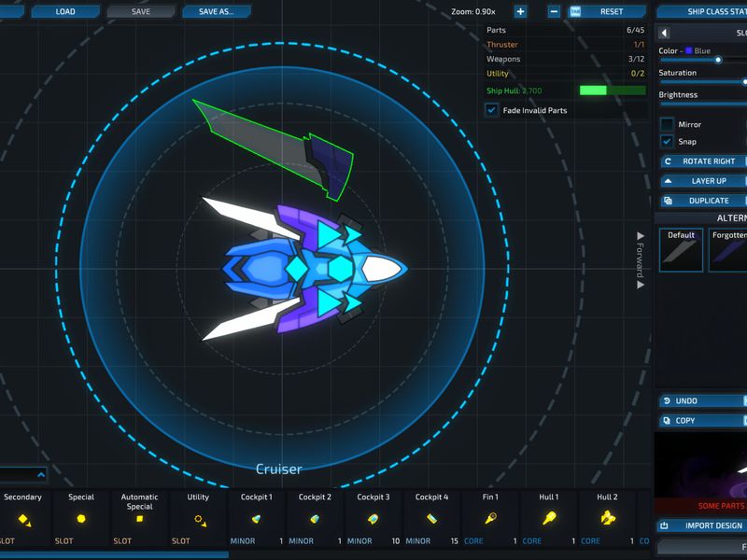Select the Forgotten alternate thumbnail
The width and height of the screenshot is (747, 560).
[728, 250]
